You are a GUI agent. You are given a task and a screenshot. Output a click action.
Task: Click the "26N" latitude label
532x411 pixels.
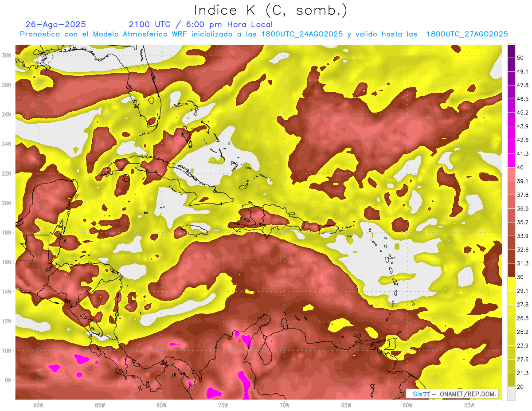tap(8, 114)
